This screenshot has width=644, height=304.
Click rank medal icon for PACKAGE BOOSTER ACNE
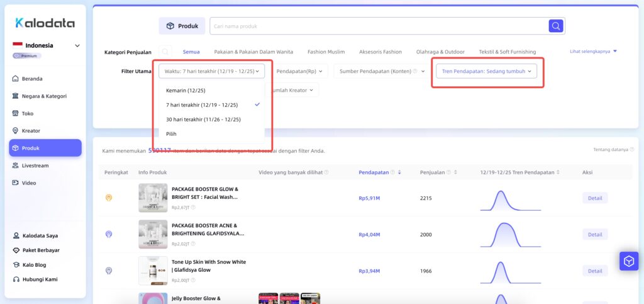click(109, 234)
